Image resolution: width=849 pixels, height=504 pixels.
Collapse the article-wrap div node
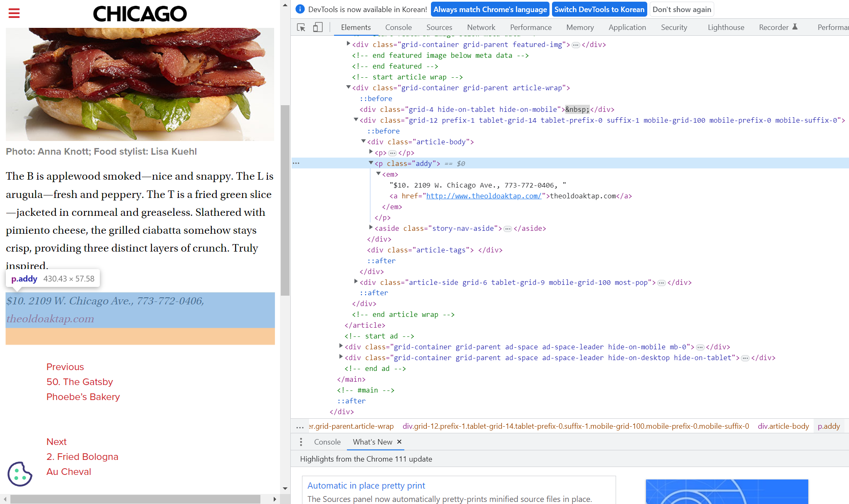(x=349, y=87)
